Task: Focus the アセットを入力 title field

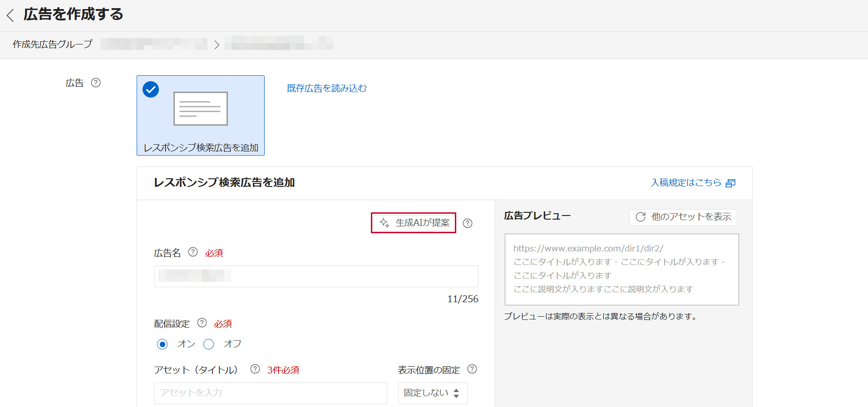Action: tap(271, 393)
